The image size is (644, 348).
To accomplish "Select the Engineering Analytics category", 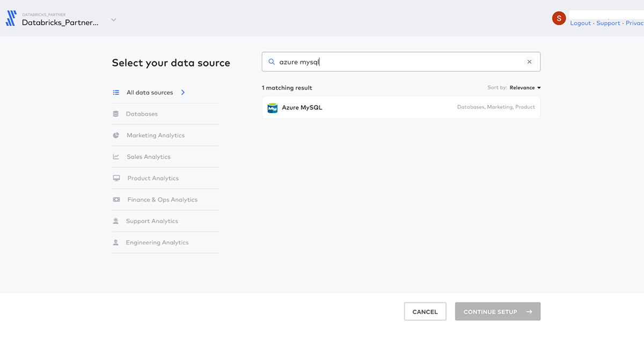I will coord(157,243).
